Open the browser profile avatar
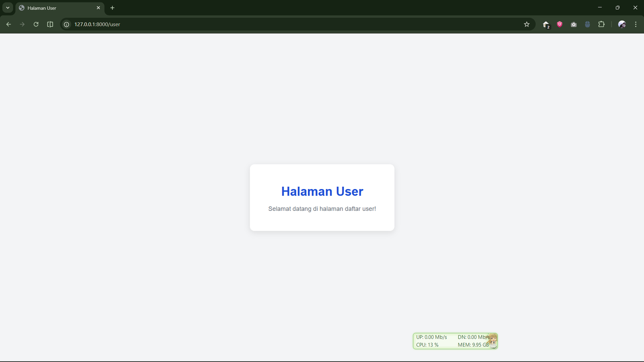 [622, 24]
